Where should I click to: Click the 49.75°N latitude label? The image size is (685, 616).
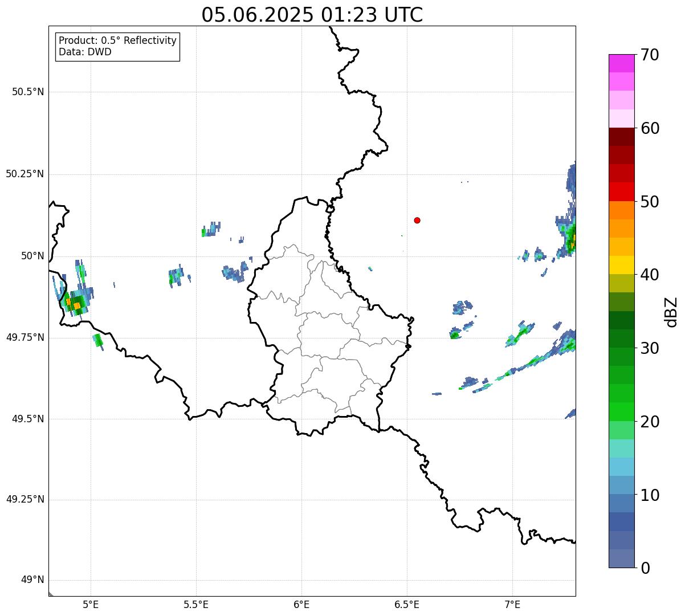25,337
